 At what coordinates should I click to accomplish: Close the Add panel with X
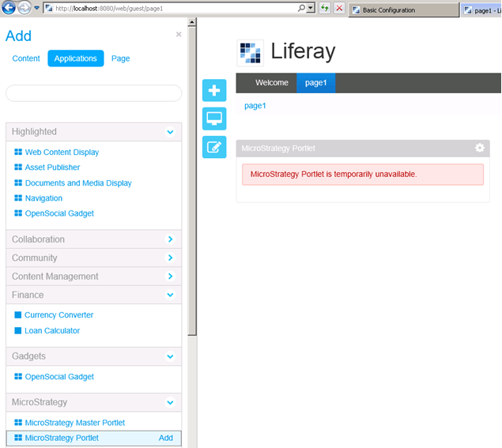click(x=179, y=35)
